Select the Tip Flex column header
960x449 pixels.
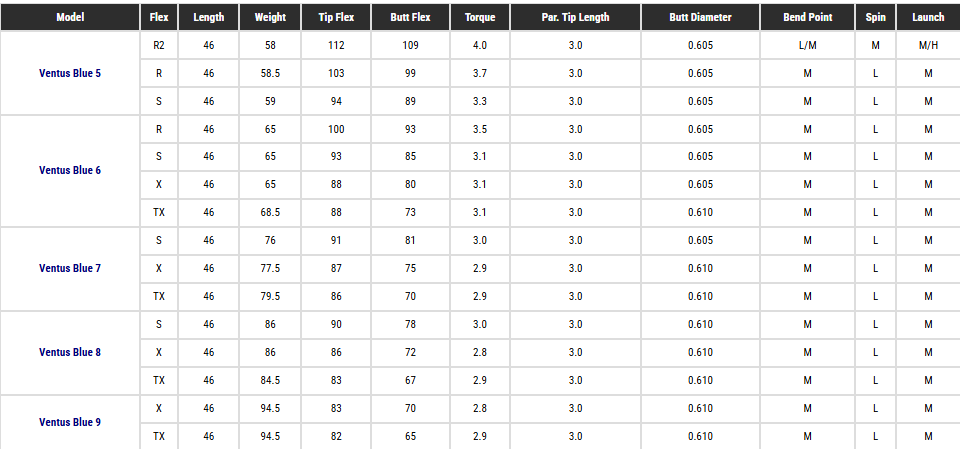click(x=336, y=17)
